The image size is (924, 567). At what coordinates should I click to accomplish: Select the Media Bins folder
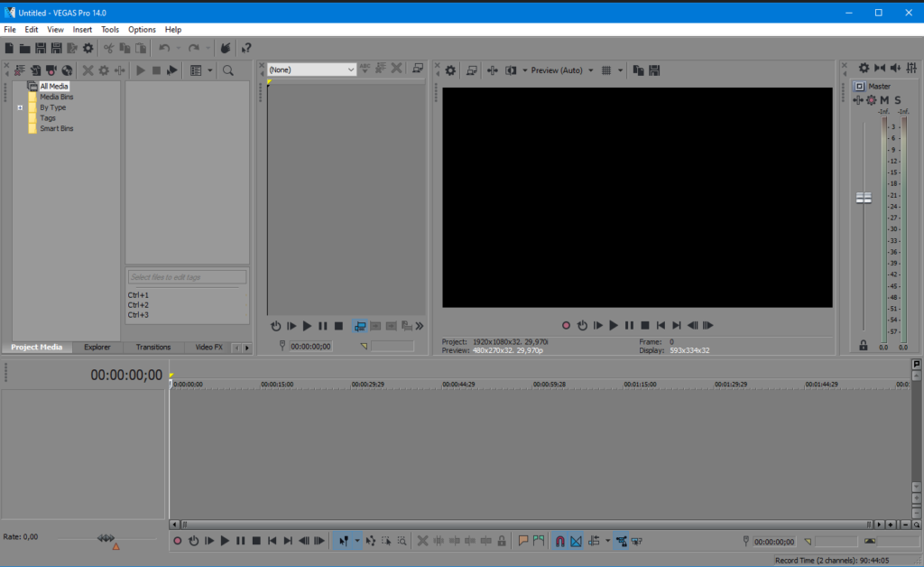(x=57, y=97)
